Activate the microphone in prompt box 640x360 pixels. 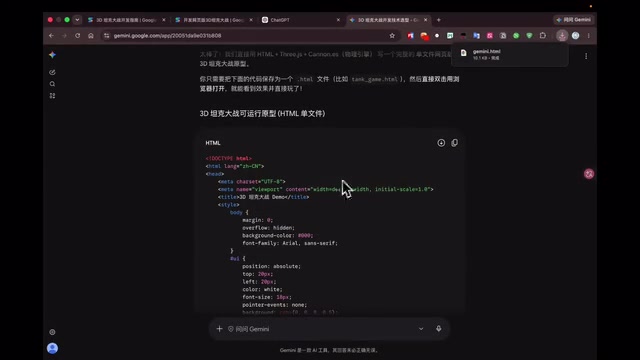(438, 329)
